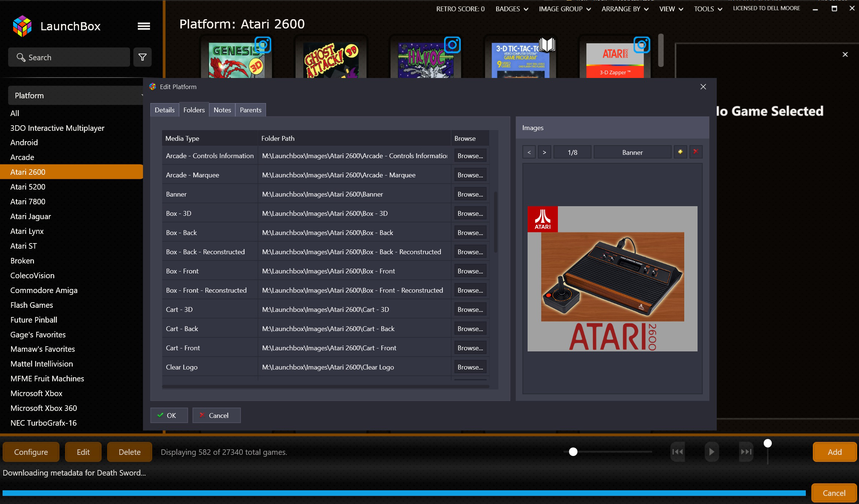This screenshot has height=504, width=859.
Task: Skip to the previous music track
Action: [x=678, y=452]
